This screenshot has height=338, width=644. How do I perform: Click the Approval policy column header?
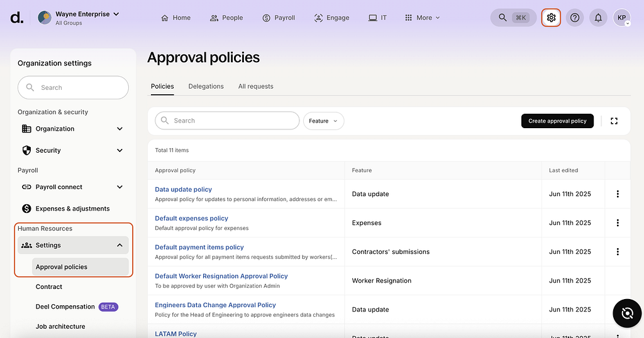tap(175, 170)
